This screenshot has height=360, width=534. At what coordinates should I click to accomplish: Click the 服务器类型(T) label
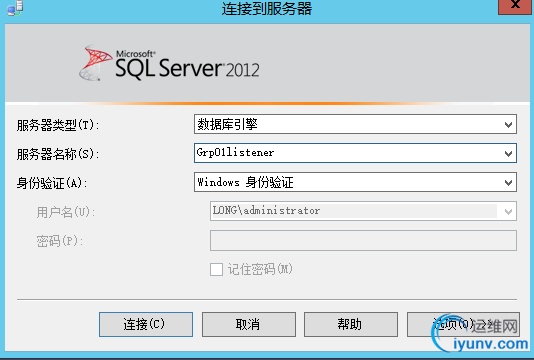(x=58, y=125)
